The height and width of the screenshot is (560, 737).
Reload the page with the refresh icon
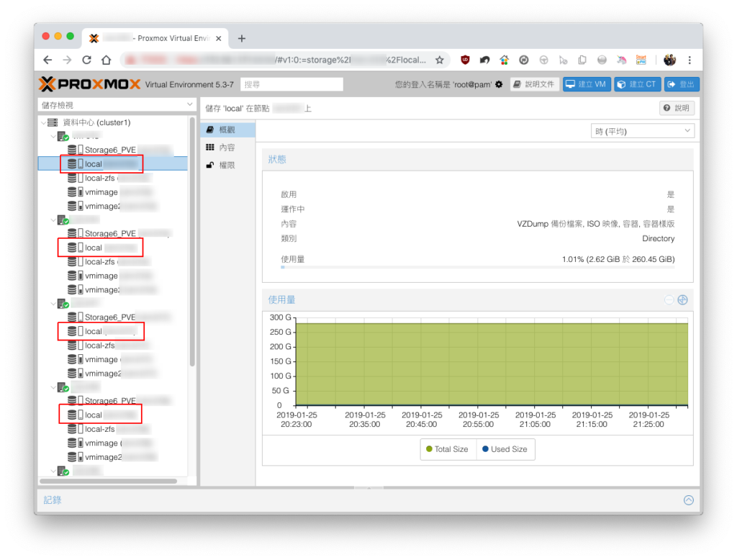point(86,60)
